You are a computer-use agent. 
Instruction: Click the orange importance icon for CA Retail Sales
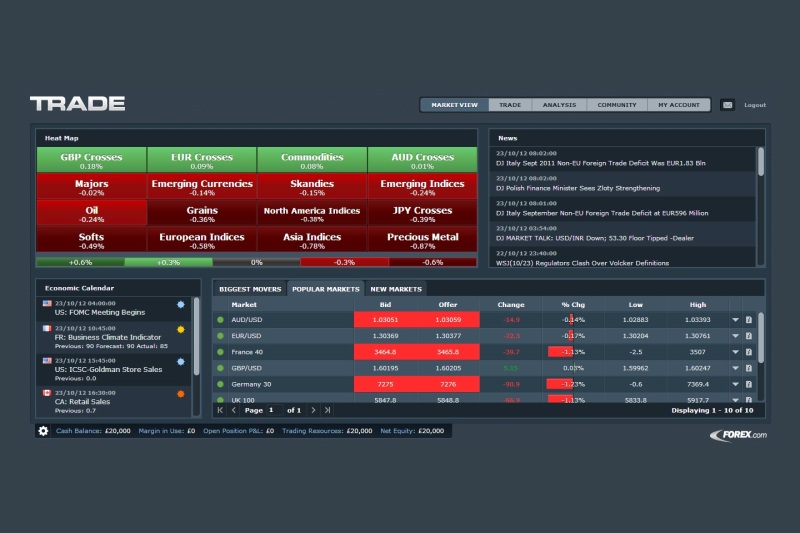coord(180,393)
